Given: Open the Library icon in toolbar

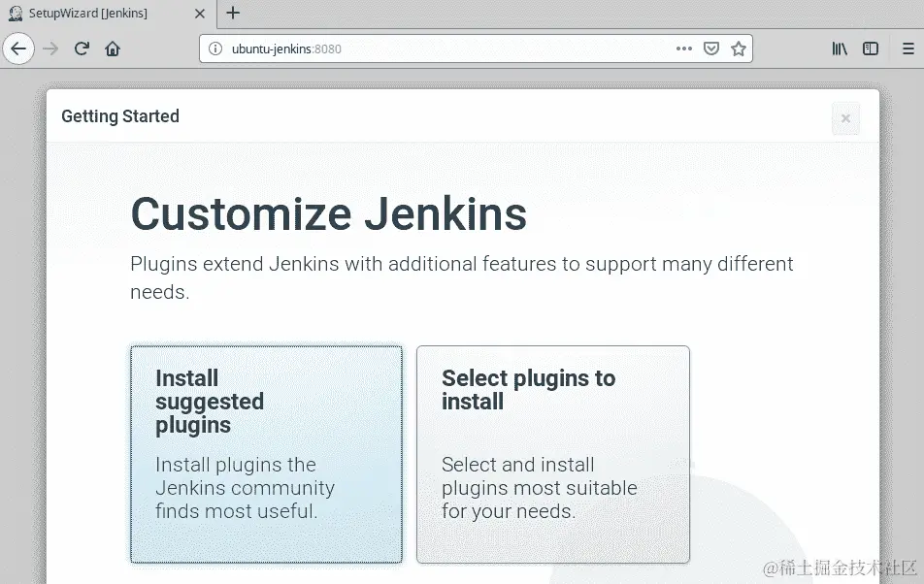Looking at the screenshot, I should pyautogui.click(x=840, y=49).
